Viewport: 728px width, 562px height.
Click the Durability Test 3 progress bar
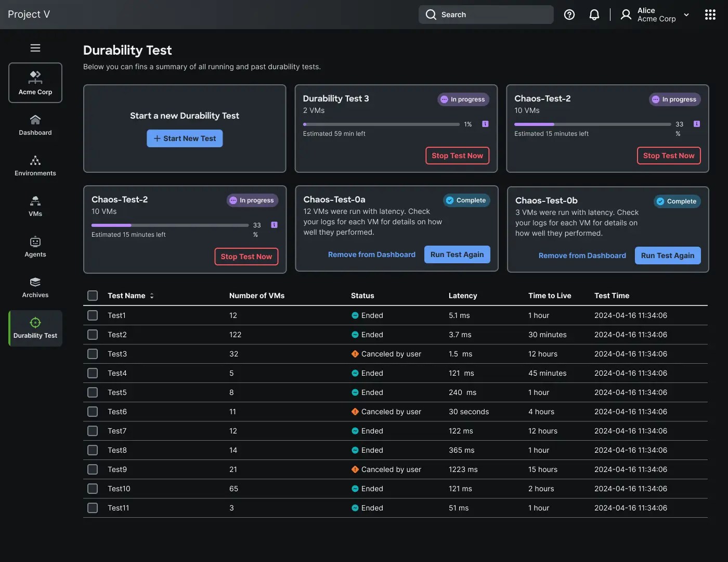click(381, 124)
